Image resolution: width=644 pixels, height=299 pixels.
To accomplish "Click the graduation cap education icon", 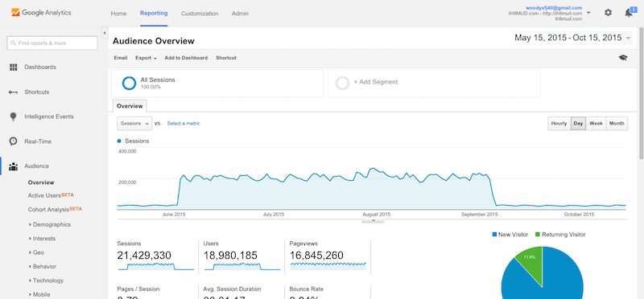I will 623,58.
